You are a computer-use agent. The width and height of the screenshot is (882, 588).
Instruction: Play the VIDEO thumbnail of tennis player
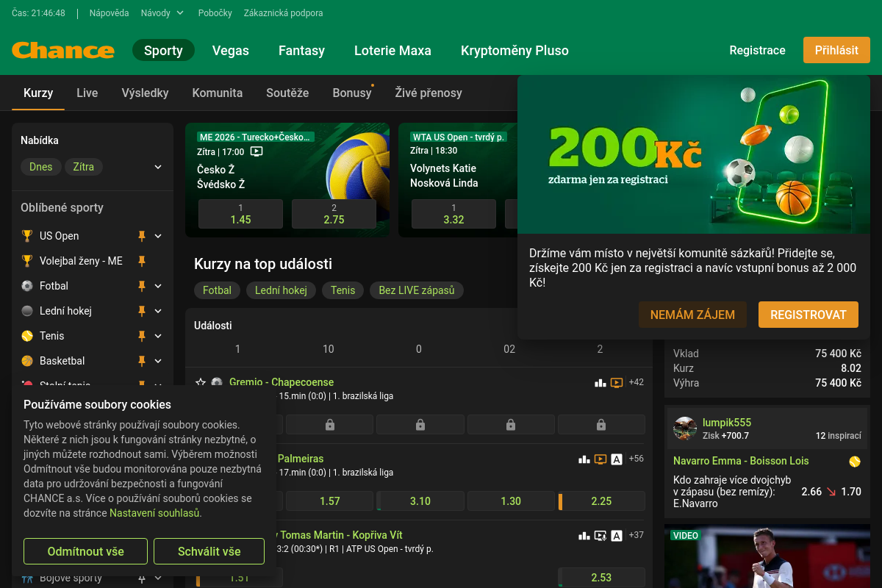[767, 556]
